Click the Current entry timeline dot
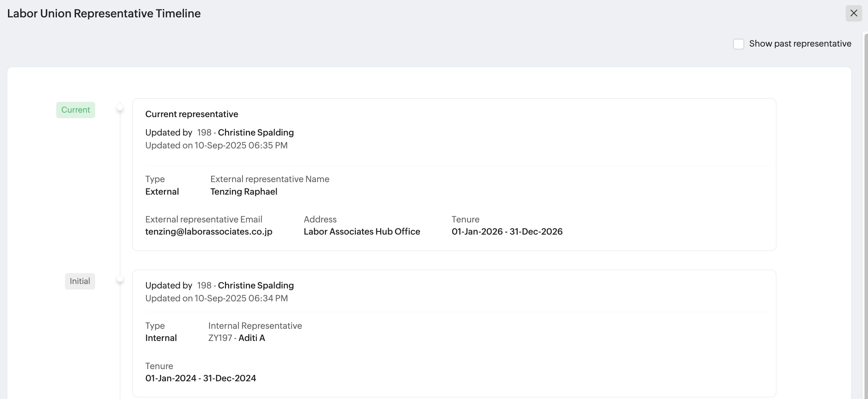 point(120,108)
